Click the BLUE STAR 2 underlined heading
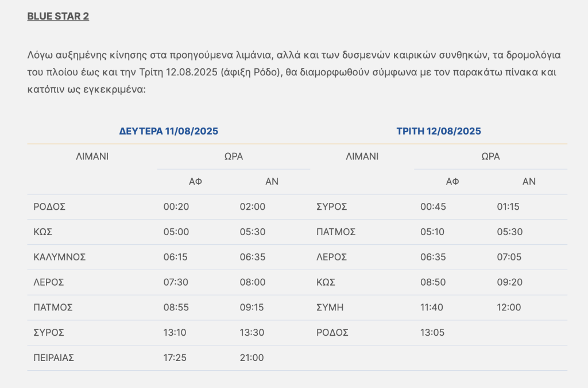The width and height of the screenshot is (588, 388). point(58,16)
